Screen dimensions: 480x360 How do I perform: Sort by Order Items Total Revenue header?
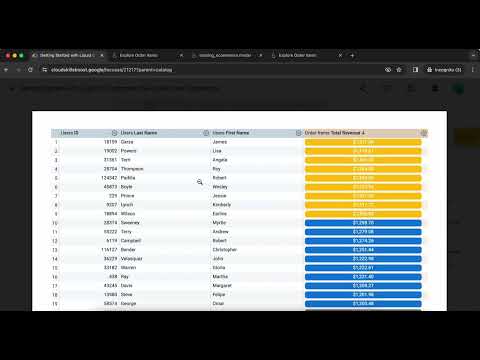[334, 133]
